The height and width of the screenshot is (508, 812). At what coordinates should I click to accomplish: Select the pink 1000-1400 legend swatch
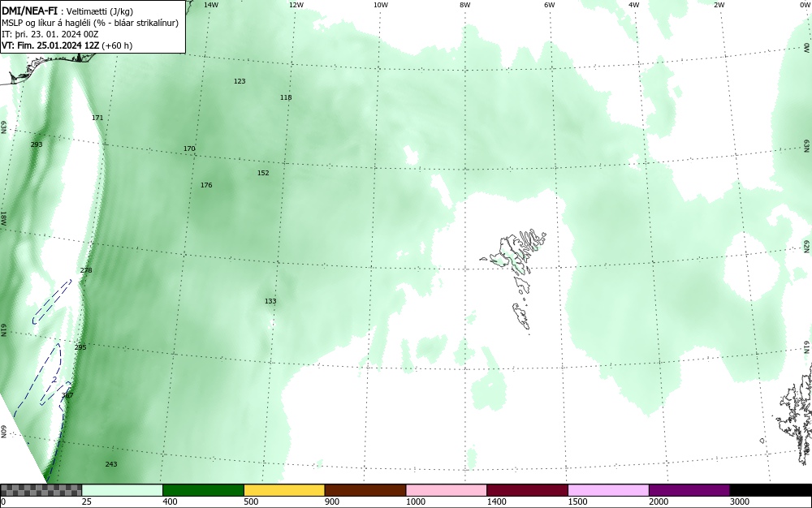coord(447,490)
